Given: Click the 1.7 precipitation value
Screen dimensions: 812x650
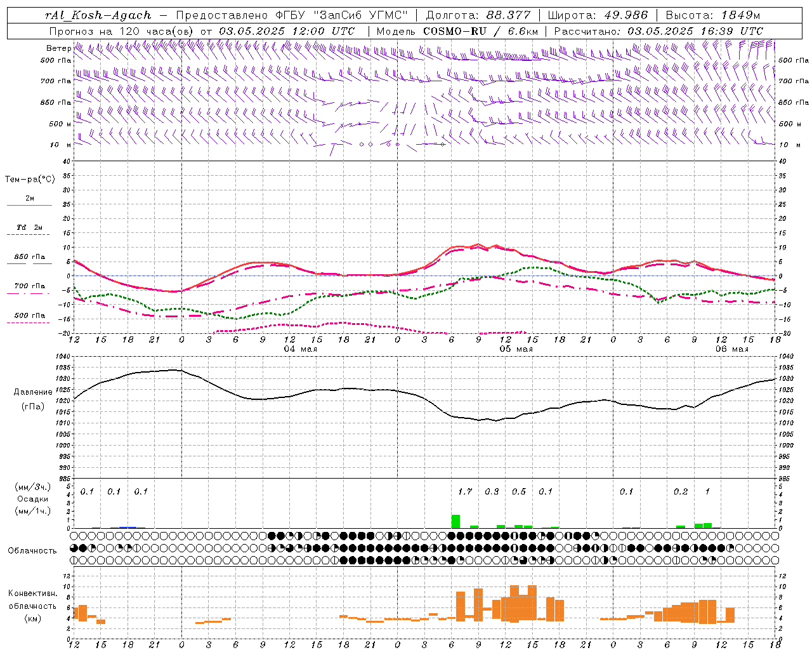Looking at the screenshot, I should coord(465,491).
